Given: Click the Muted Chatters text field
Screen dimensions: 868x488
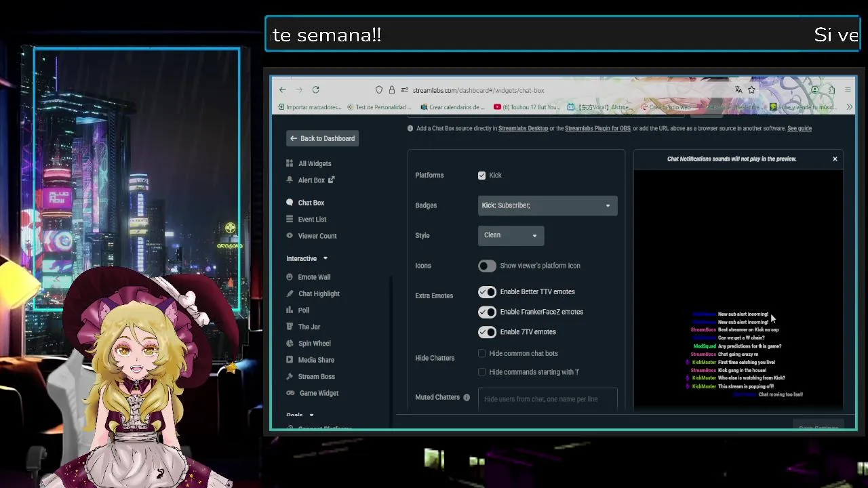Looking at the screenshot, I should pos(547,399).
